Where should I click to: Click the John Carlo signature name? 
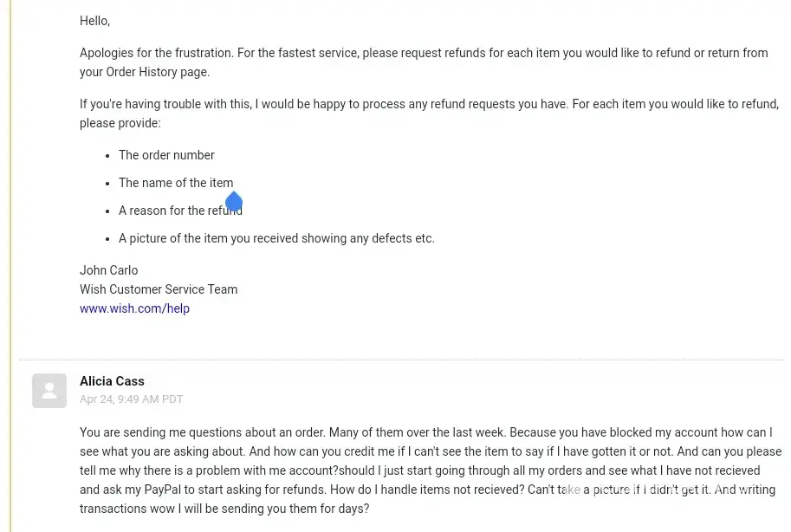pyautogui.click(x=108, y=270)
